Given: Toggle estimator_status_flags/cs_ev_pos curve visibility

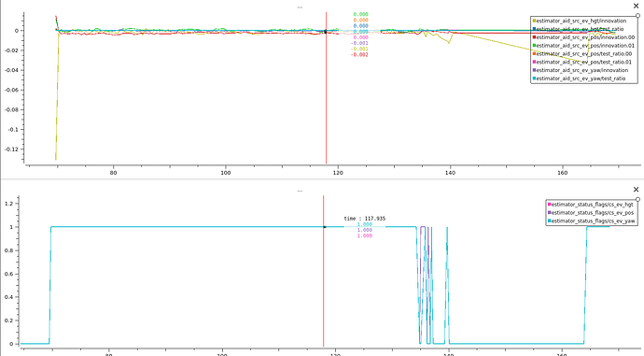Looking at the screenshot, I should 590,212.
